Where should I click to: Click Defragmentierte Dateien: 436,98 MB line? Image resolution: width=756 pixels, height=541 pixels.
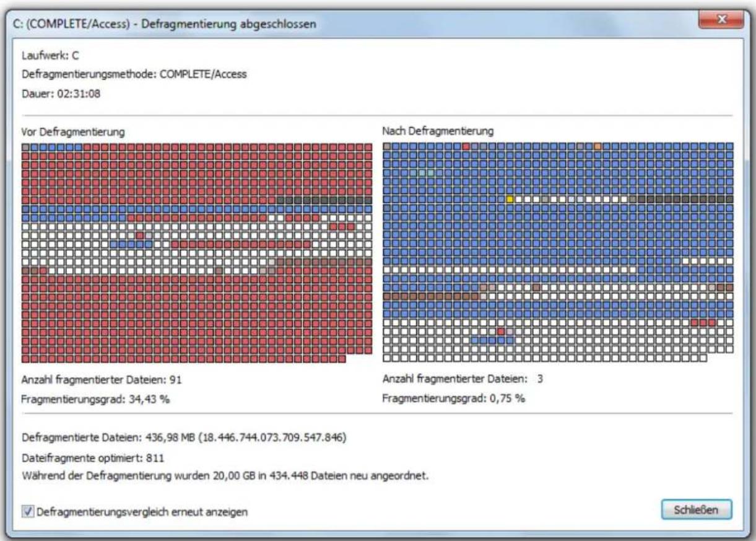[x=183, y=439]
